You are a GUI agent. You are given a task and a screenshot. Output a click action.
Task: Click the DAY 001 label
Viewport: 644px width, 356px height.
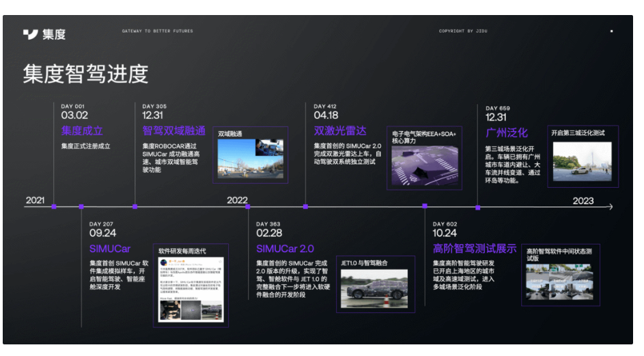[72, 107]
